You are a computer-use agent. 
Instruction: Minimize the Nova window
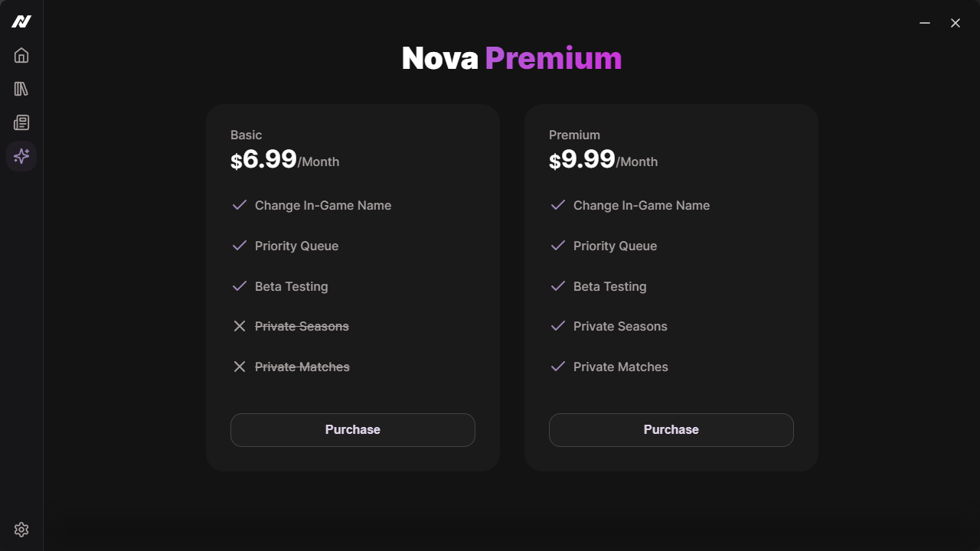[925, 23]
